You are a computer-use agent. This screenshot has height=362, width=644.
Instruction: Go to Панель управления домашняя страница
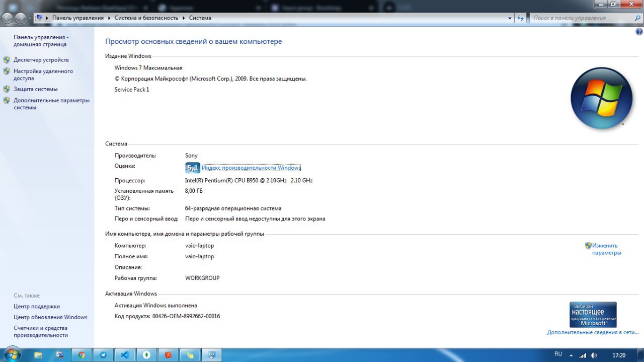40,41
